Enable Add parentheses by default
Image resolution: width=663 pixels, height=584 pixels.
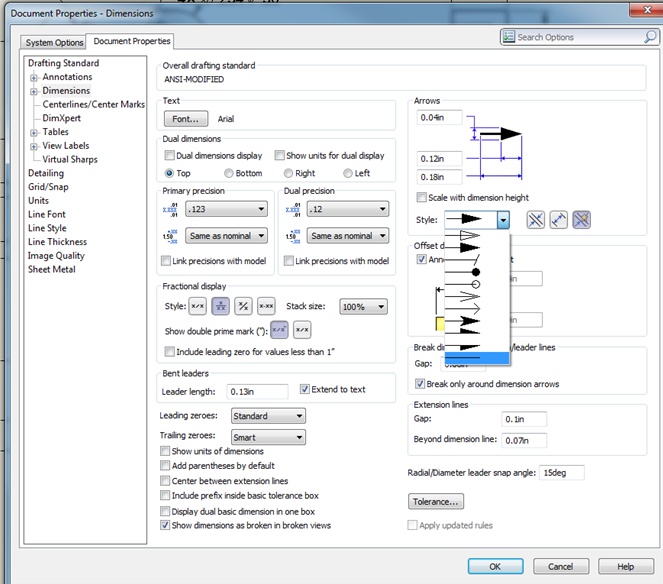click(165, 466)
